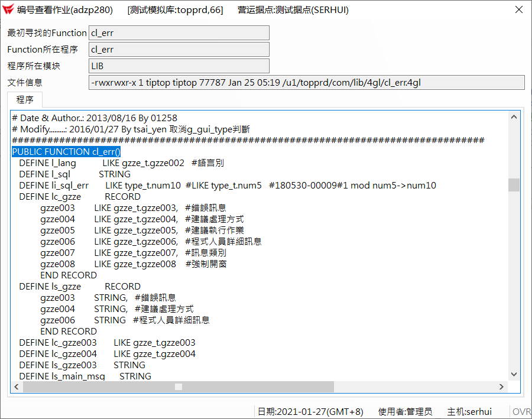
Task: Click gzze008 LIKE gzze_t.gzze008 line
Action: (134, 264)
